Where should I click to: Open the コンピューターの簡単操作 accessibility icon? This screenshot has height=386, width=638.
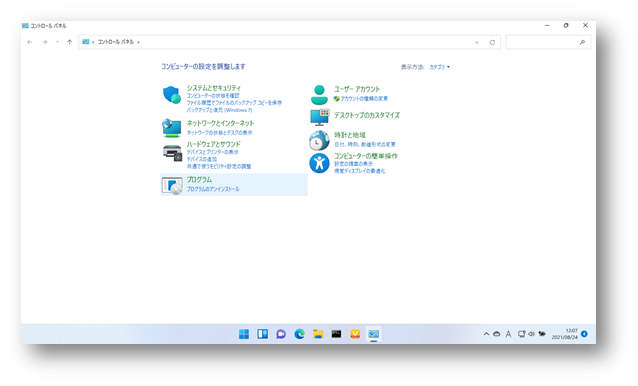tap(319, 163)
